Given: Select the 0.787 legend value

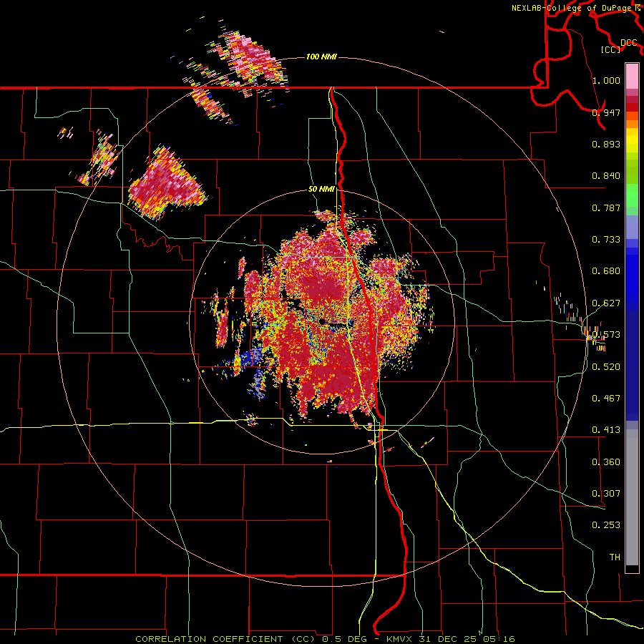Looking at the screenshot, I should [x=606, y=208].
